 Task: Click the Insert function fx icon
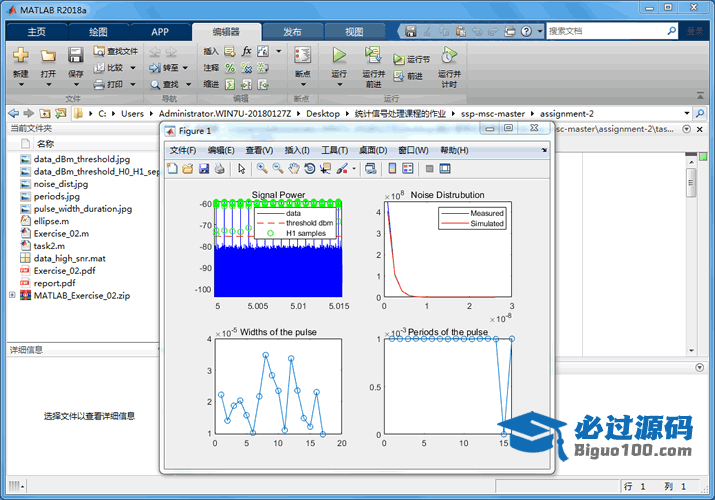coord(247,51)
